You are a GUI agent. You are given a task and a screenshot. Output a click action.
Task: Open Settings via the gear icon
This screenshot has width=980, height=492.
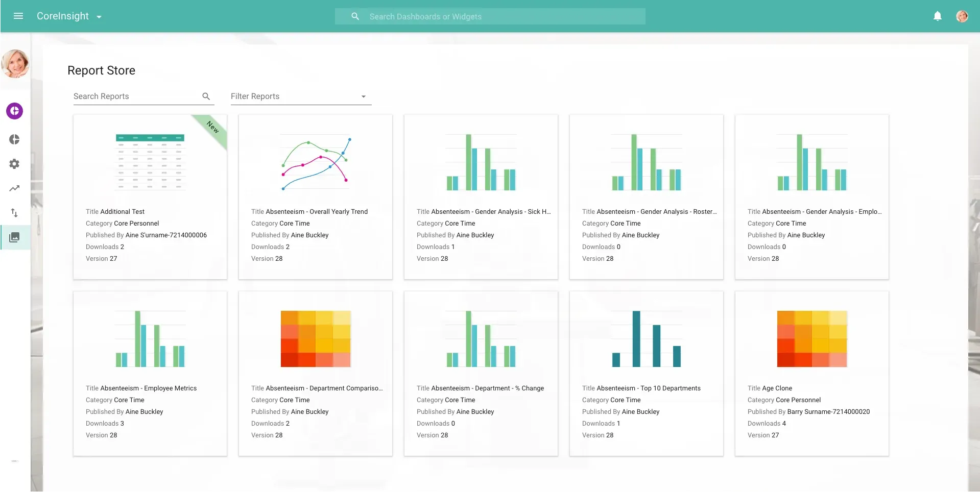(14, 164)
